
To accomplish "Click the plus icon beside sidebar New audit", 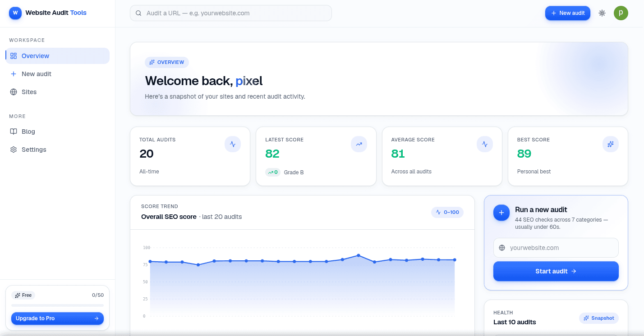I will pos(14,74).
